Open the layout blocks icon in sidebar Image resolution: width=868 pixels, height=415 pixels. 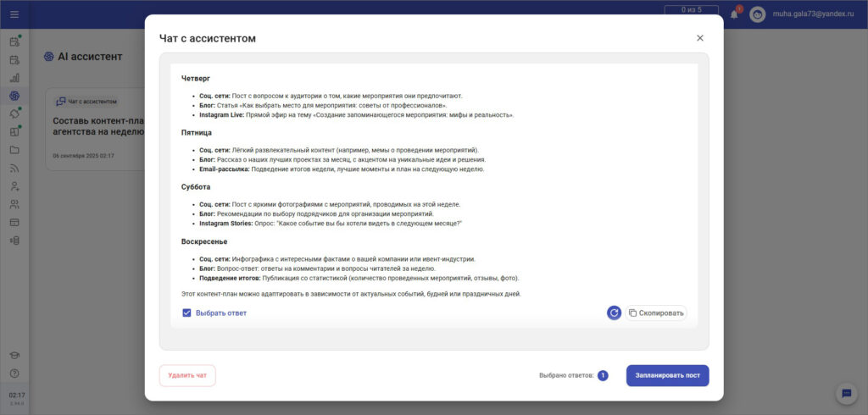(x=14, y=131)
